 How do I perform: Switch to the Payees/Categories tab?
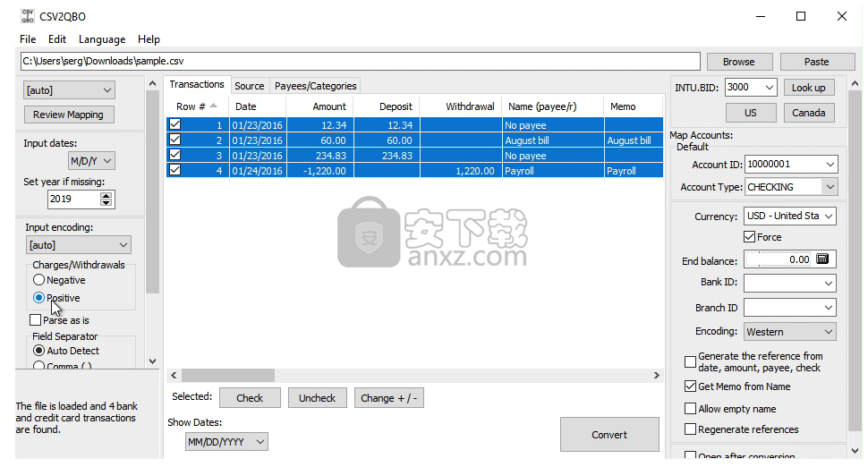click(316, 86)
